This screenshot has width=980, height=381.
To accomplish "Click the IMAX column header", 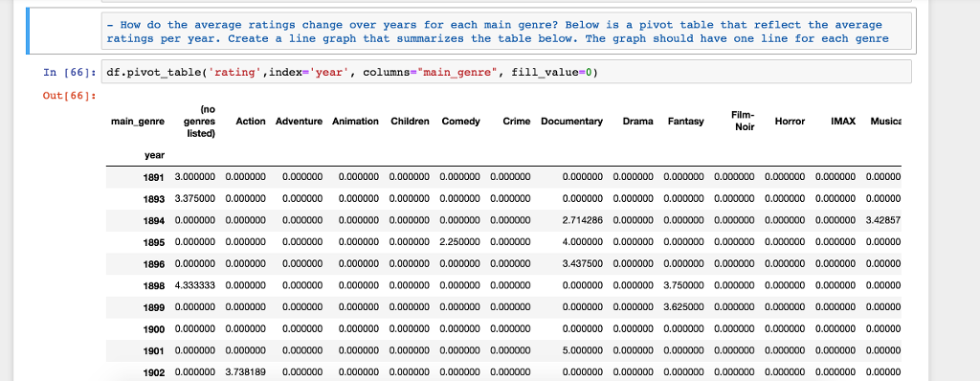I will 843,122.
